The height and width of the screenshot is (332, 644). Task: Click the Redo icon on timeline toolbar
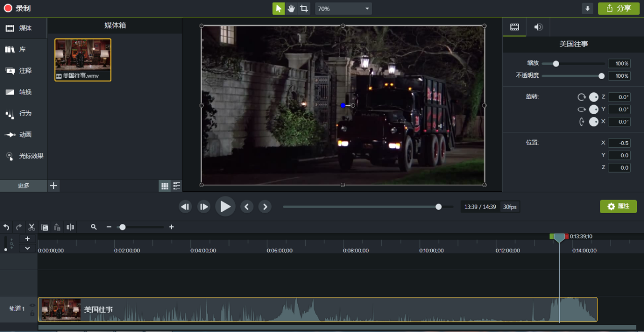(19, 227)
